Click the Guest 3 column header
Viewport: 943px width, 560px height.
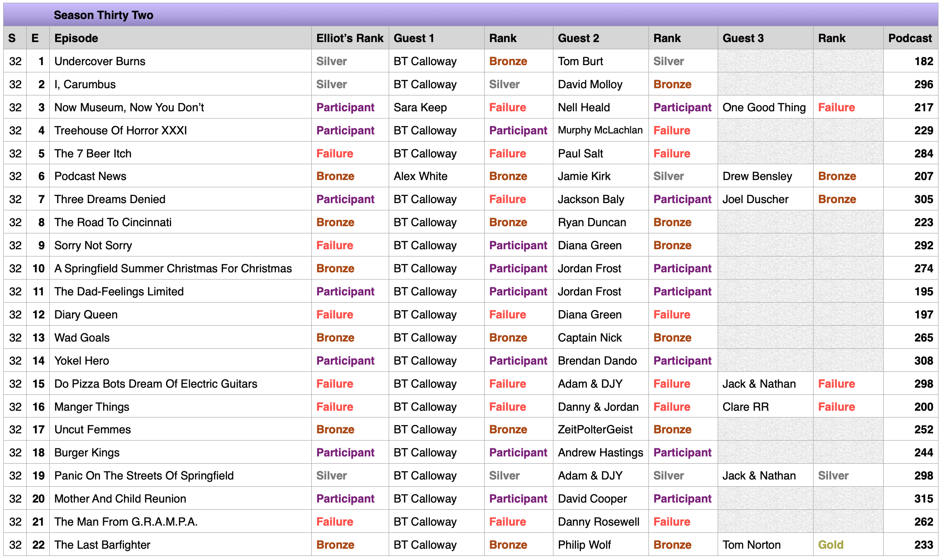click(x=765, y=38)
